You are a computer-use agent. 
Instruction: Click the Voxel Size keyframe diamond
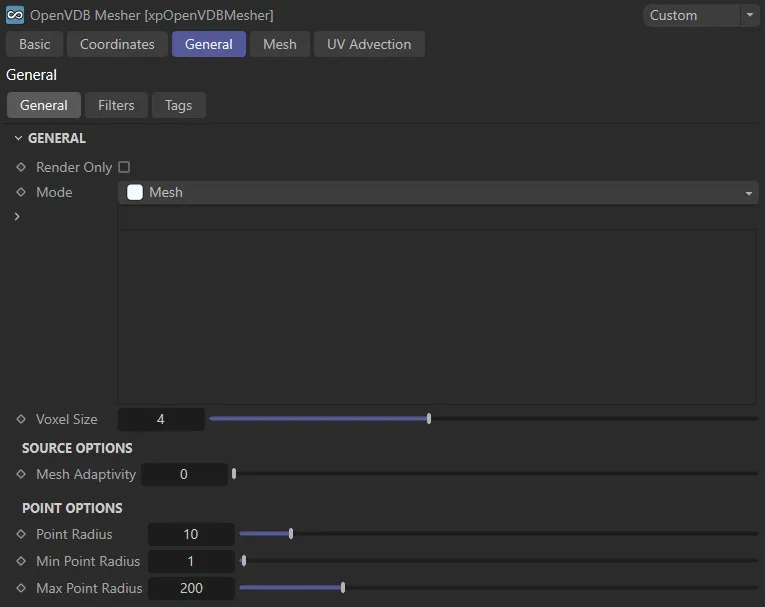click(21, 419)
